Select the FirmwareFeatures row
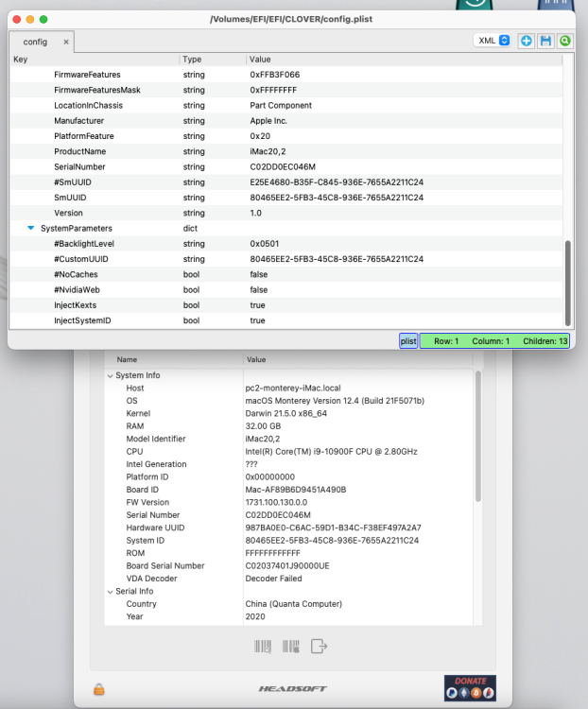 pos(286,75)
